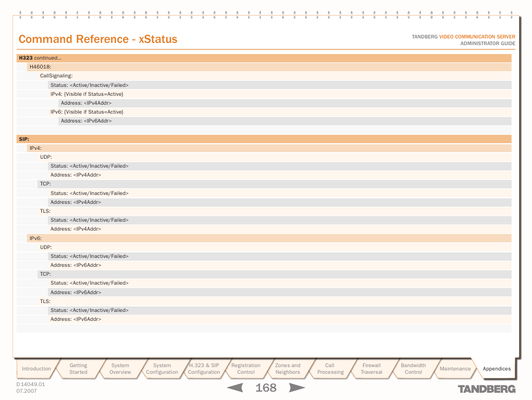The height and width of the screenshot is (400, 532).
Task: Click 'IPv6: {Visible if Status=Active}' row
Action: [279, 112]
